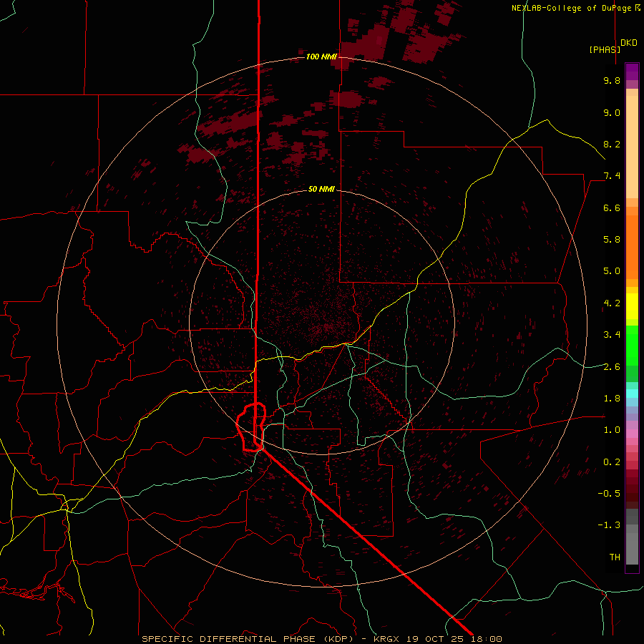The width and height of the screenshot is (644, 644).
Task: Click the 100 NMI range ring label
Action: pos(321,57)
